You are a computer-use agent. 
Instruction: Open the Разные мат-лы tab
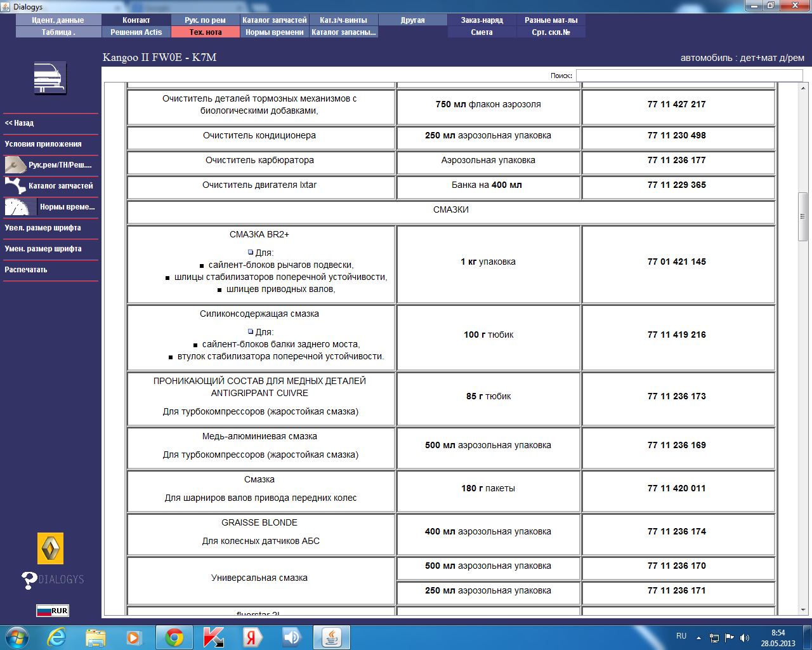[551, 20]
